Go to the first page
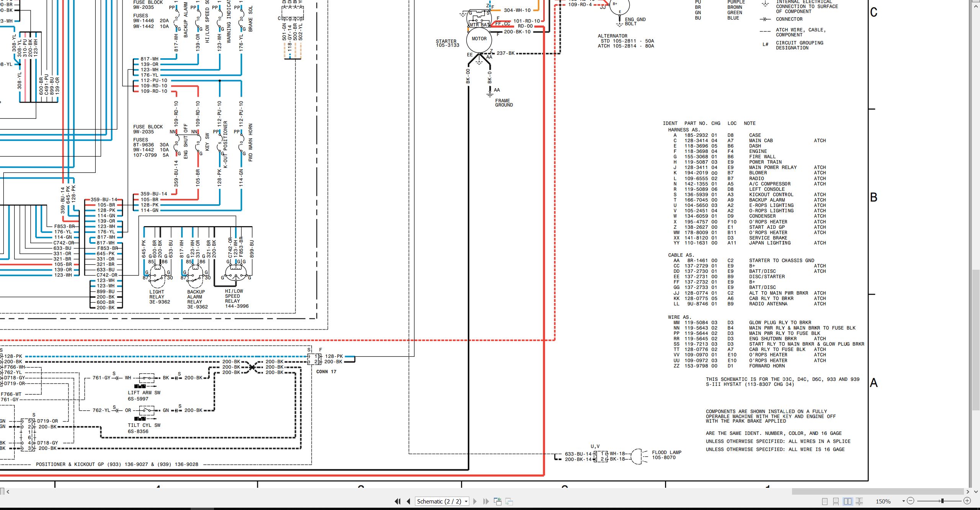 click(x=398, y=501)
